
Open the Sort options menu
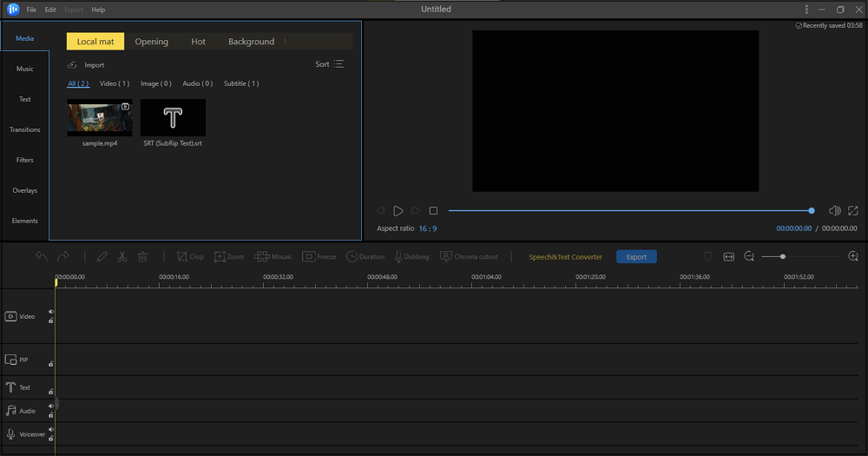[x=330, y=64]
